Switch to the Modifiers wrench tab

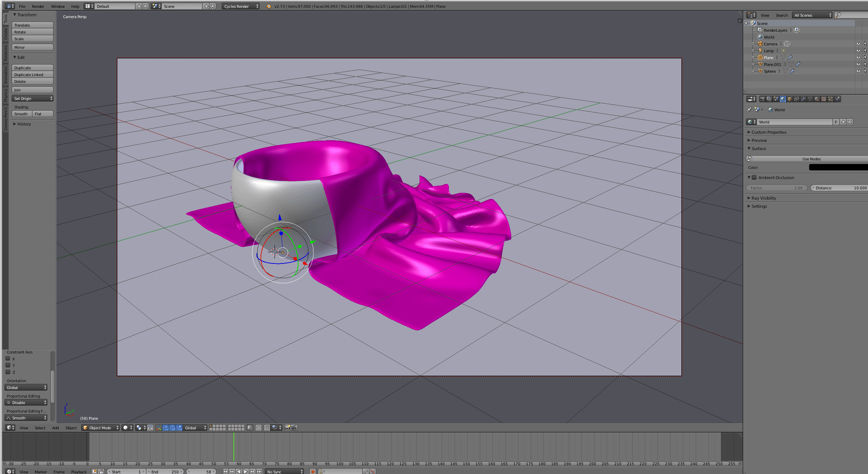pyautogui.click(x=803, y=99)
